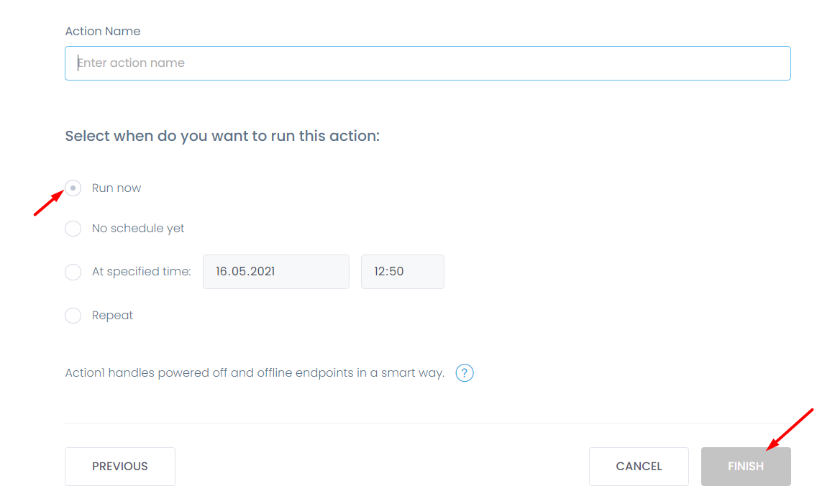This screenshot has height=504, width=840.
Task: Click the 'Action Name' field label
Action: 103,31
